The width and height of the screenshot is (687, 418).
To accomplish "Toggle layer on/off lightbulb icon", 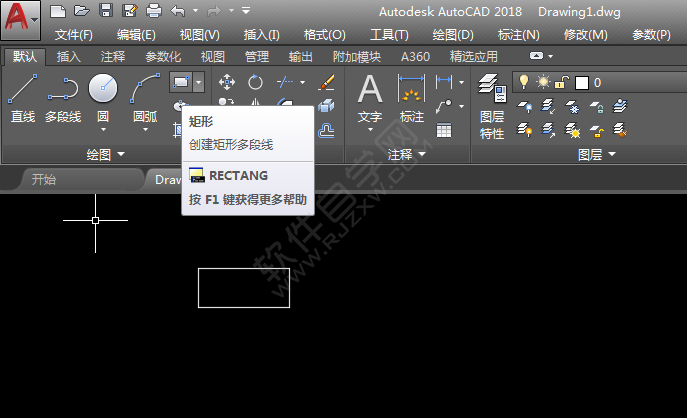I will tap(523, 82).
